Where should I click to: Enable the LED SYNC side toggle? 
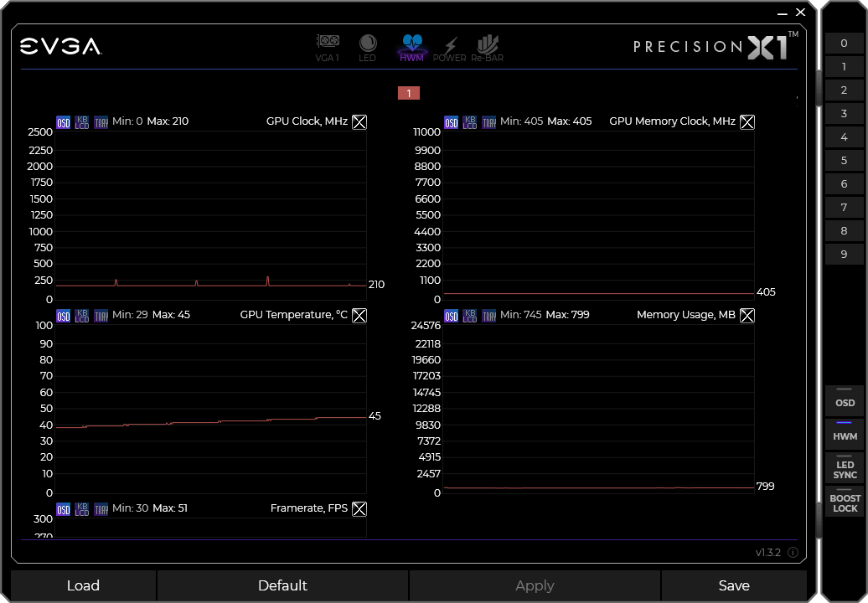pyautogui.click(x=845, y=468)
